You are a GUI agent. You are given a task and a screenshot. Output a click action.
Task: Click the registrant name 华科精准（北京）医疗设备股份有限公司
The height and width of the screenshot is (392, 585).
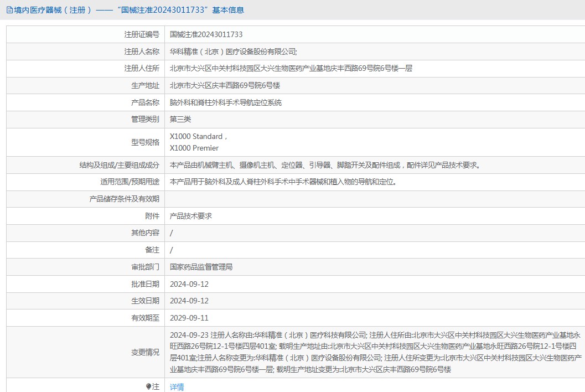(233, 51)
